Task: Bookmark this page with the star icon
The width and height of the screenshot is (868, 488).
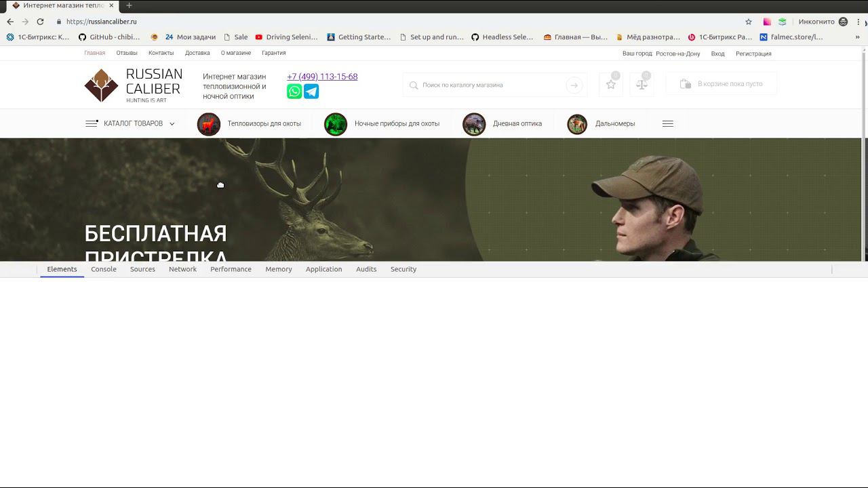Action: point(749,22)
